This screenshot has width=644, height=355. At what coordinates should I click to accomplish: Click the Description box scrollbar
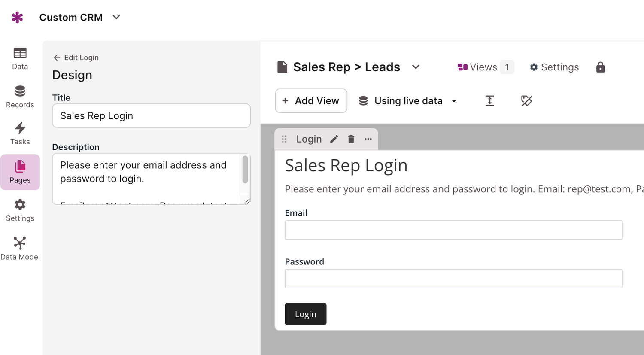click(245, 170)
